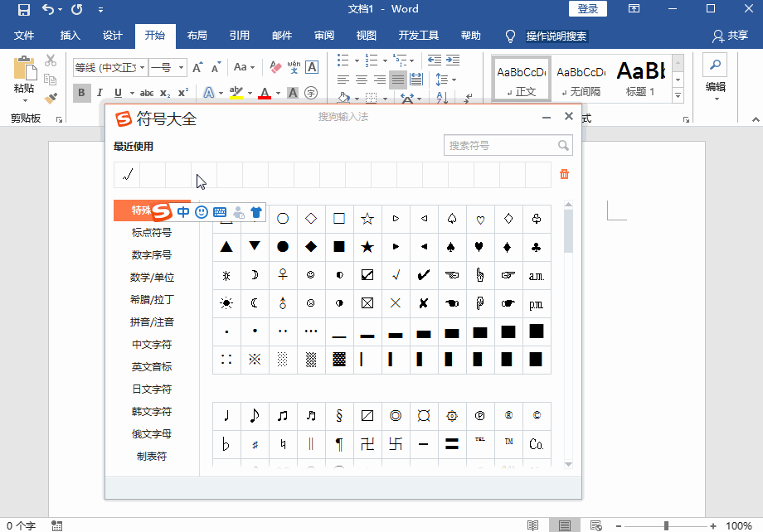Viewport: 763px width, 532px height.
Task: Click the delete recent symbols trash icon
Action: click(x=566, y=174)
